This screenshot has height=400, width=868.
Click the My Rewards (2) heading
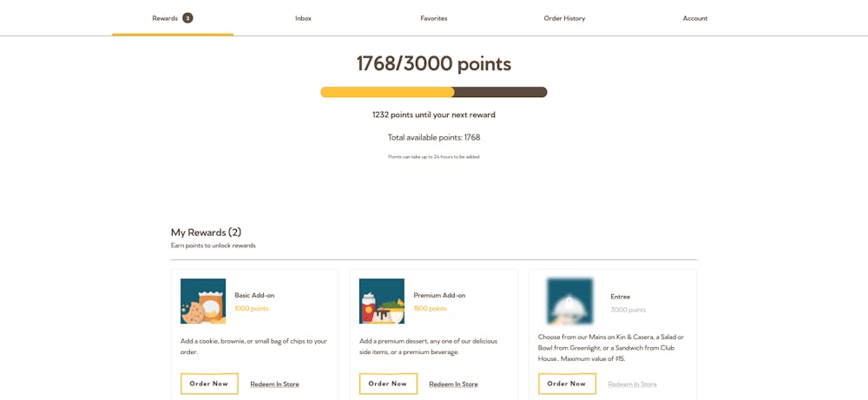coord(206,233)
